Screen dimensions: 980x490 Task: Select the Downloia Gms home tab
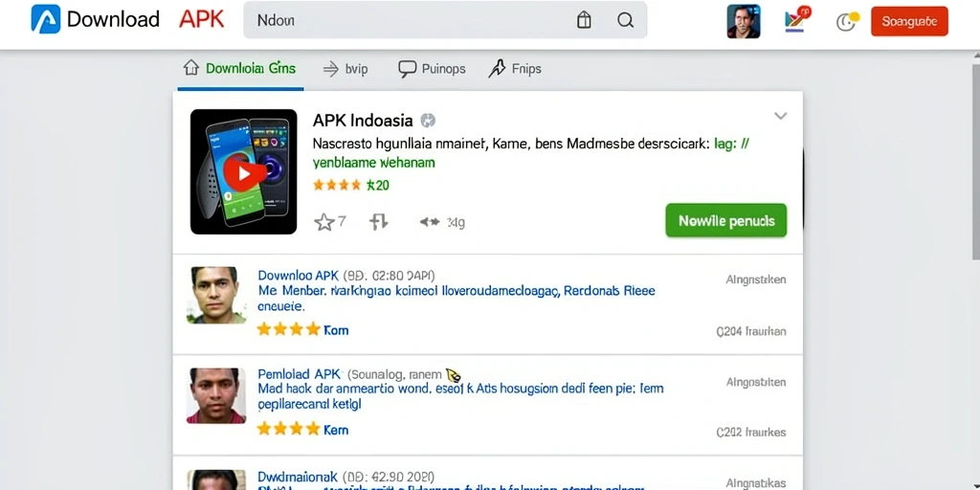point(239,68)
